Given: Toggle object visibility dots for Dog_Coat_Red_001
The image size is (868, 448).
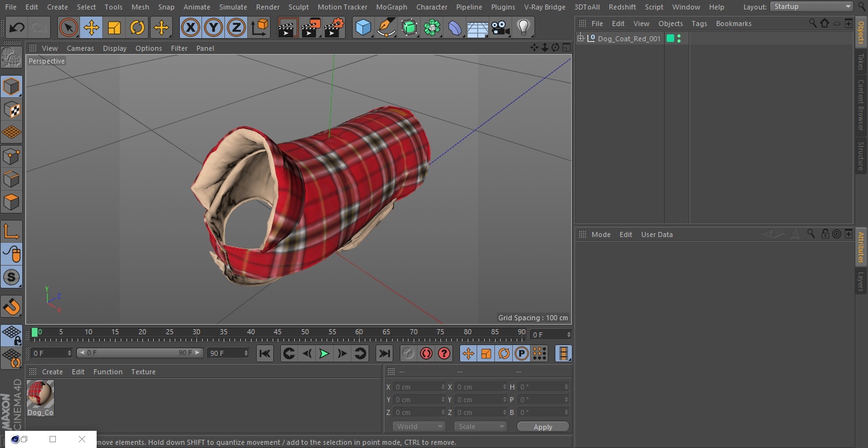Looking at the screenshot, I should (679, 39).
